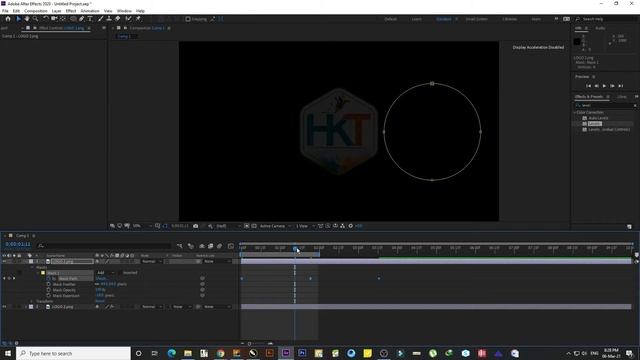This screenshot has width=640, height=360.
Task: Switch to the Learn workspace
Action: tap(416, 19)
